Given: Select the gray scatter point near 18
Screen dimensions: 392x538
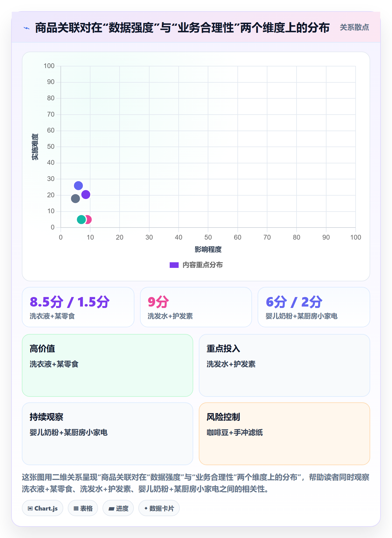Looking at the screenshot, I should tap(75, 199).
